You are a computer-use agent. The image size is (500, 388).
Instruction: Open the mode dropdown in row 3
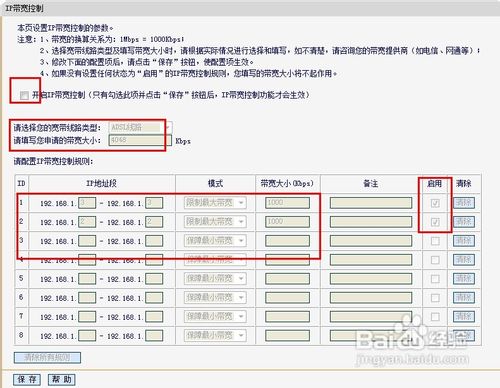pyautogui.click(x=215, y=241)
